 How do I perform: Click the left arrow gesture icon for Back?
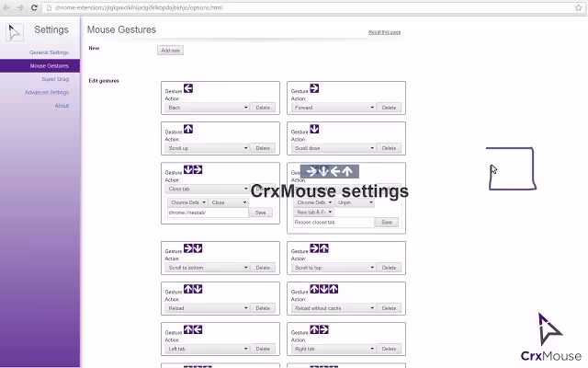point(188,88)
